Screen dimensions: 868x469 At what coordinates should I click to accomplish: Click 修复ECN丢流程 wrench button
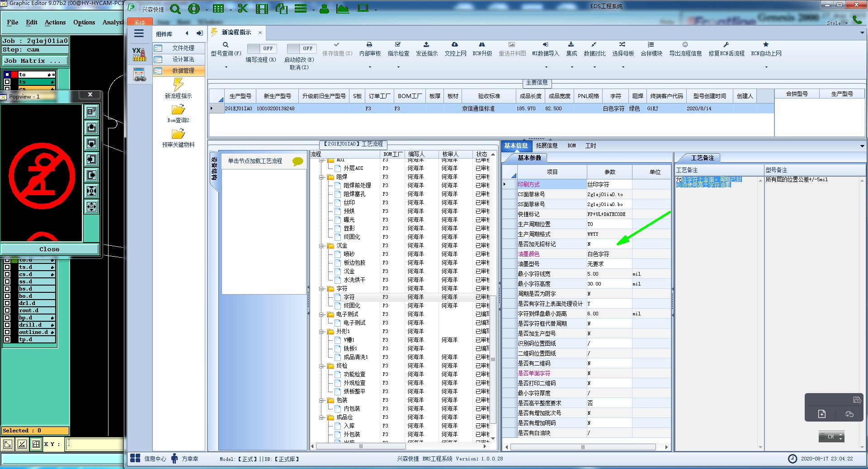pos(726,49)
